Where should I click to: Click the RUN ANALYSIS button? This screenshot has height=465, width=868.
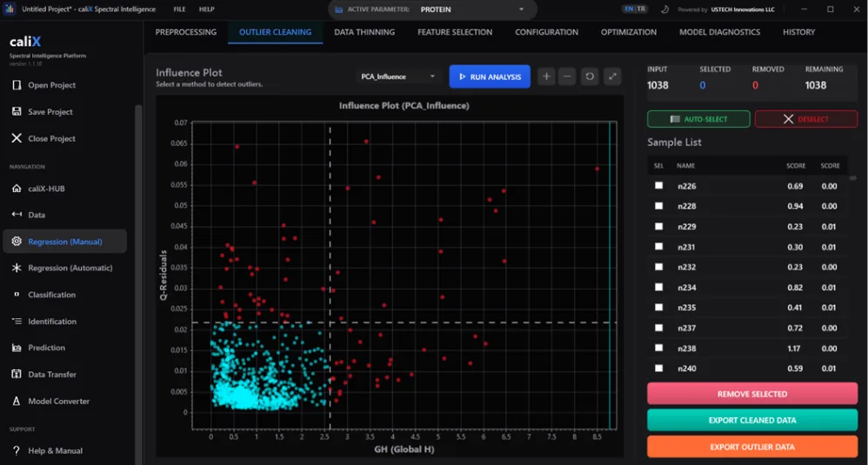(490, 76)
